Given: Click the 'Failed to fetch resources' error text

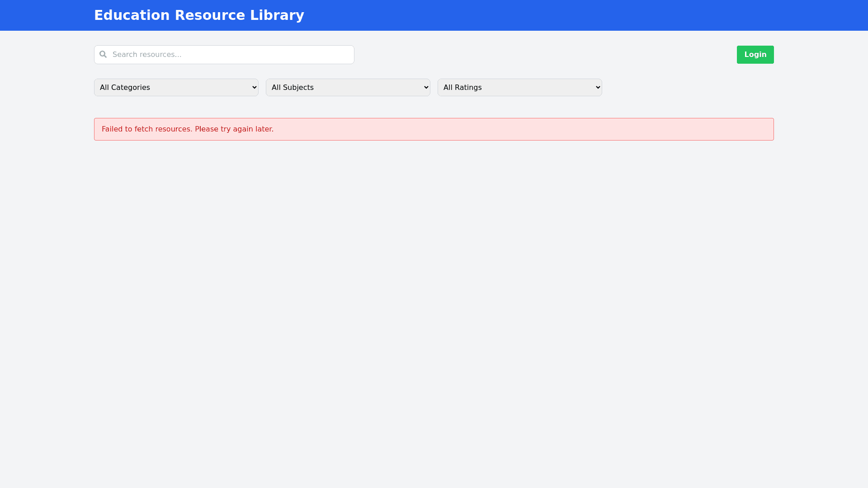Looking at the screenshot, I should [146, 129].
